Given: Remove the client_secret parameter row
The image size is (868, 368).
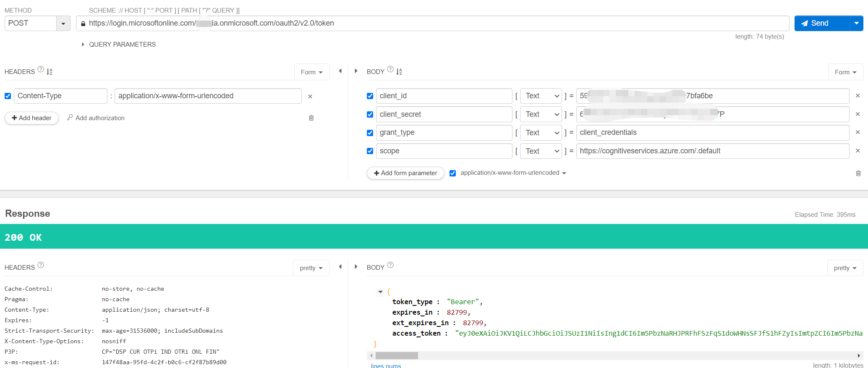Looking at the screenshot, I should pos(858,114).
